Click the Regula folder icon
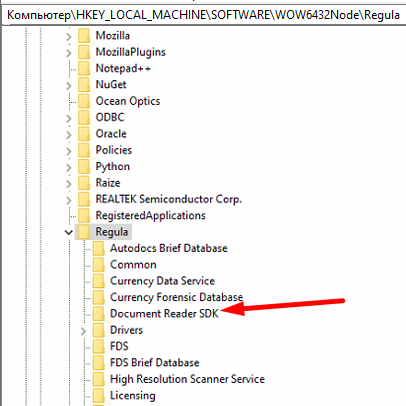Image resolution: width=406 pixels, height=406 pixels. pyautogui.click(x=84, y=231)
